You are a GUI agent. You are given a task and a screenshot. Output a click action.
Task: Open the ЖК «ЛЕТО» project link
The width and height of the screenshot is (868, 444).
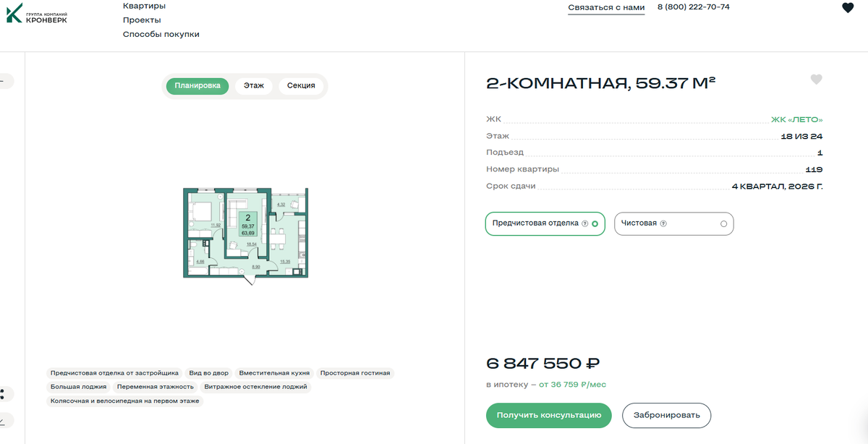coord(796,119)
